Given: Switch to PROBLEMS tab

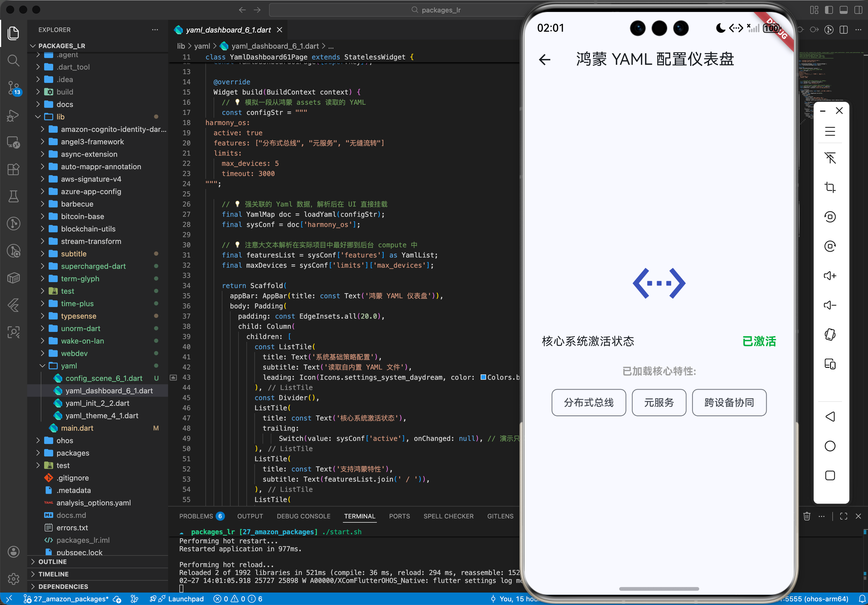Looking at the screenshot, I should pos(196,516).
